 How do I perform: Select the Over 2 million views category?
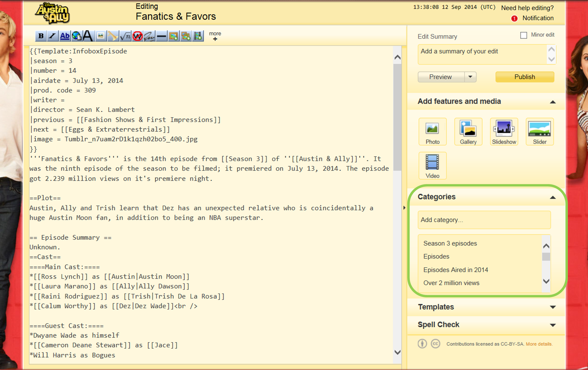tap(451, 283)
